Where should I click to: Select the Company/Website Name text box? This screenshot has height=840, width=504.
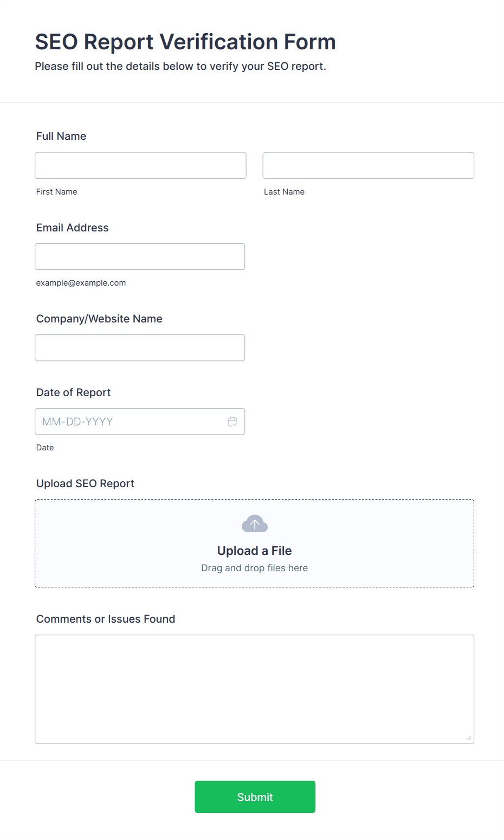140,347
